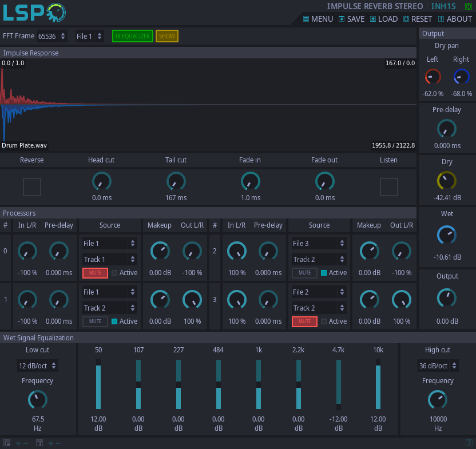Open processor 0 Track 1 dropdown

point(110,259)
